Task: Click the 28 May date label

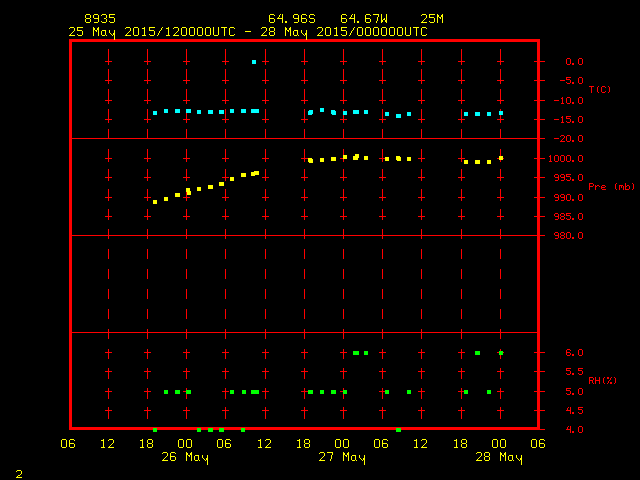Action: click(498, 457)
